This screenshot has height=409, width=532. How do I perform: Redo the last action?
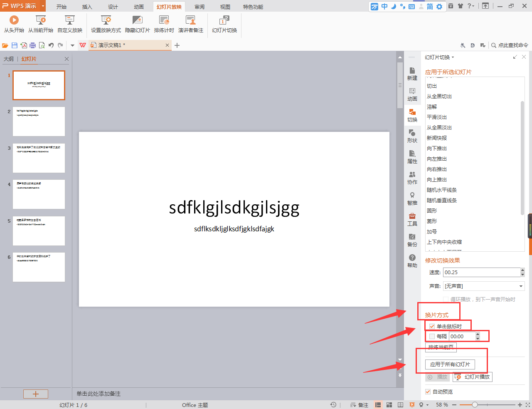point(61,45)
